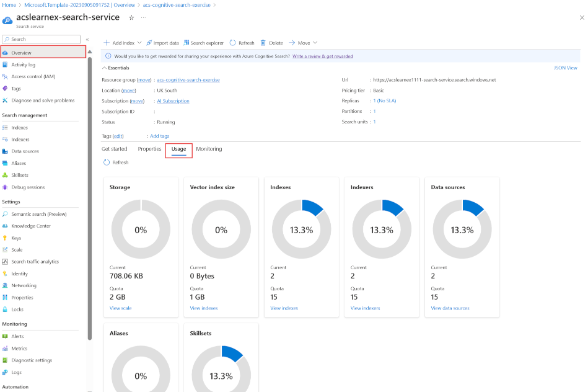Switch to the Monitoring tab
The height and width of the screenshot is (392, 588).
click(209, 149)
